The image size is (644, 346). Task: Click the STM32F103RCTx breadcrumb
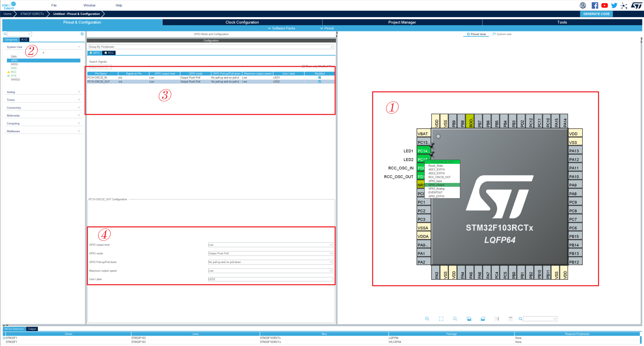point(32,14)
